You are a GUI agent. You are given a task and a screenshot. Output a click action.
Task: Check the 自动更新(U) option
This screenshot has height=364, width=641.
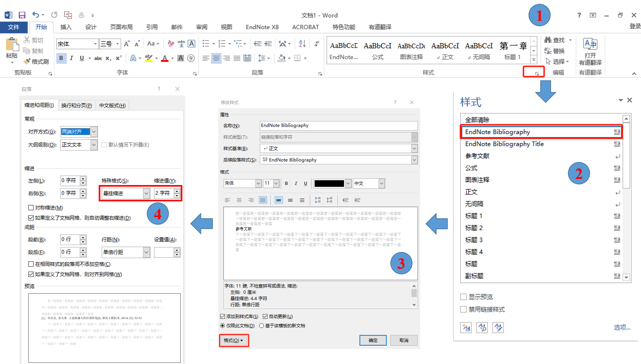tap(265, 316)
